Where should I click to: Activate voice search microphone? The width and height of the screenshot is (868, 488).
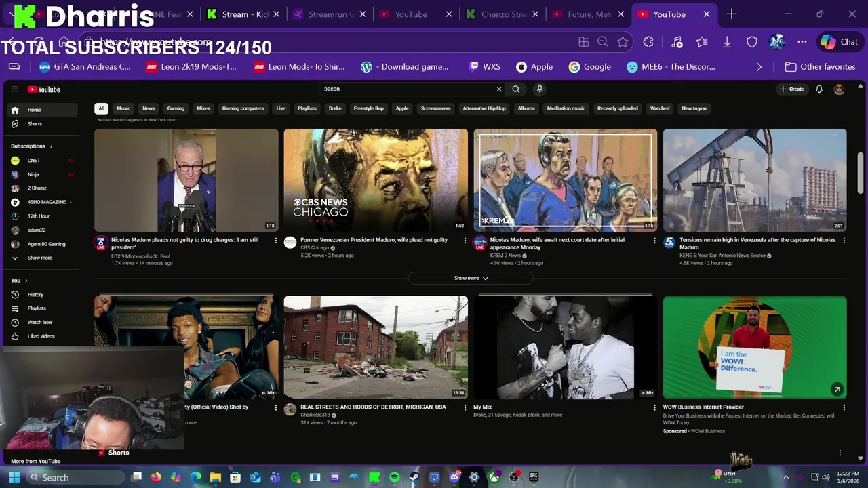[x=540, y=89]
